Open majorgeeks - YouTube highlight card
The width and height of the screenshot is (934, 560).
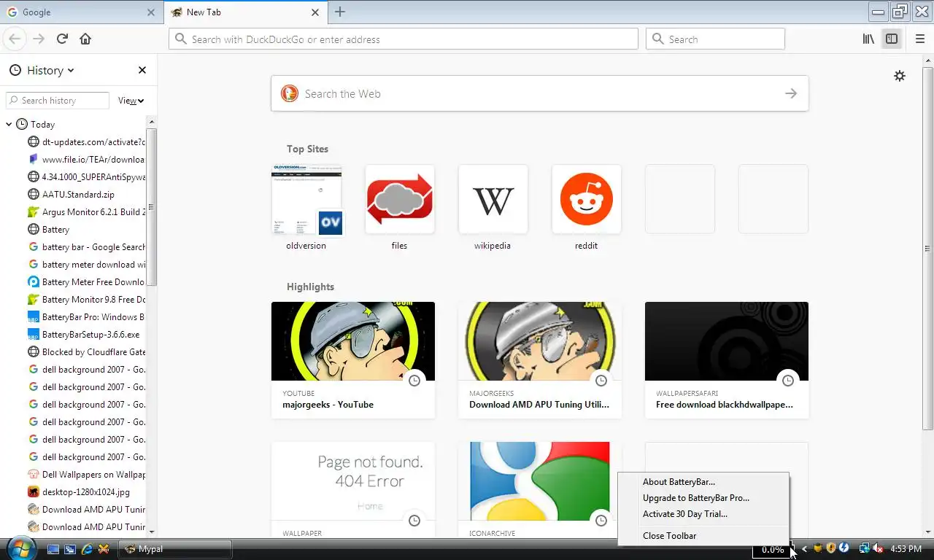(353, 360)
